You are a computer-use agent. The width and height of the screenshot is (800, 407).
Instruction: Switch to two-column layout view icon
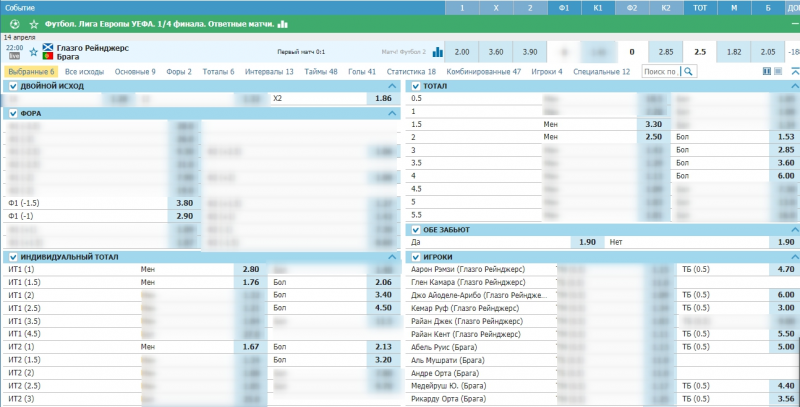(x=767, y=72)
